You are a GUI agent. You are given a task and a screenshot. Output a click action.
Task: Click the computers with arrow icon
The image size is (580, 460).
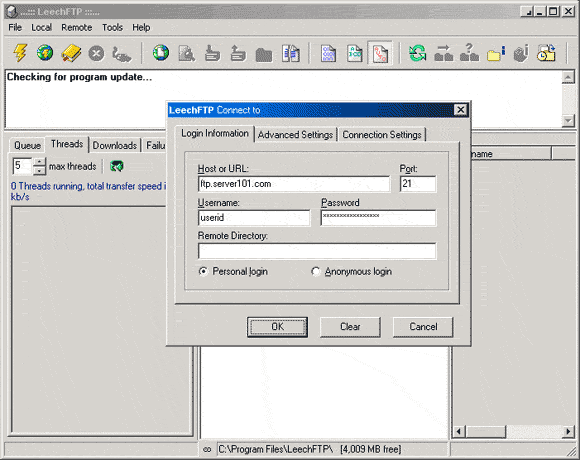coord(444,53)
